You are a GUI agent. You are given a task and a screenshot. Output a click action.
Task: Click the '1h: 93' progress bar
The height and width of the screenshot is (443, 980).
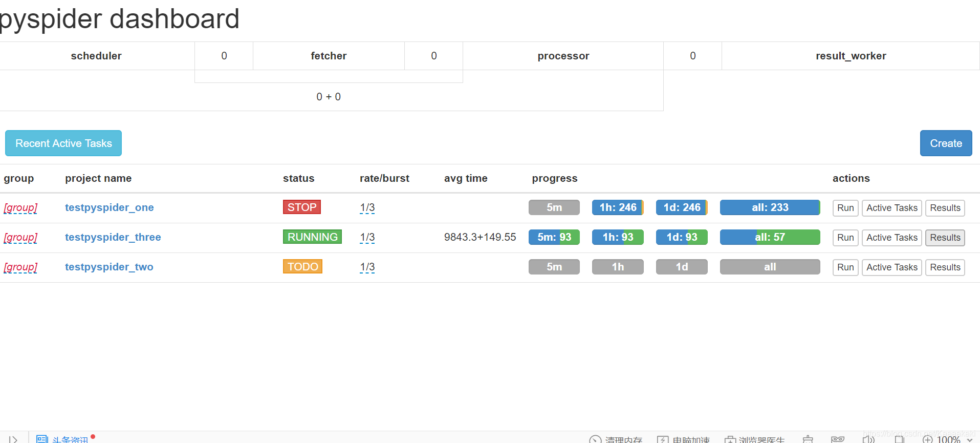618,237
